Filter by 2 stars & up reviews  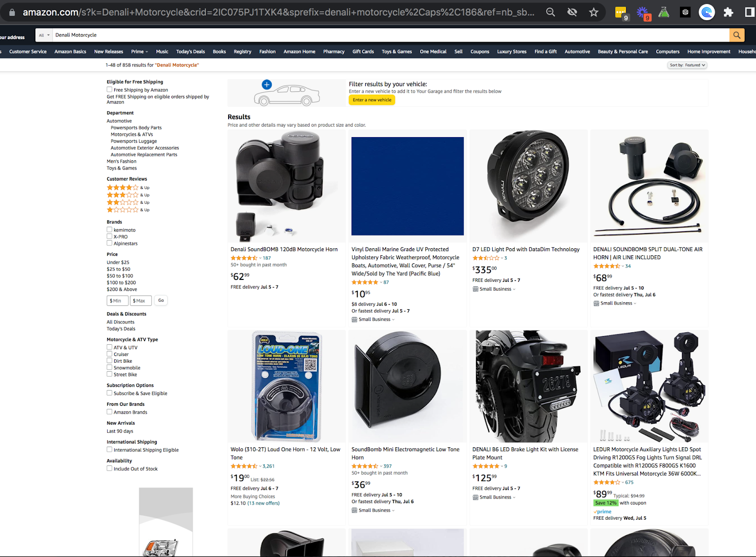point(128,202)
